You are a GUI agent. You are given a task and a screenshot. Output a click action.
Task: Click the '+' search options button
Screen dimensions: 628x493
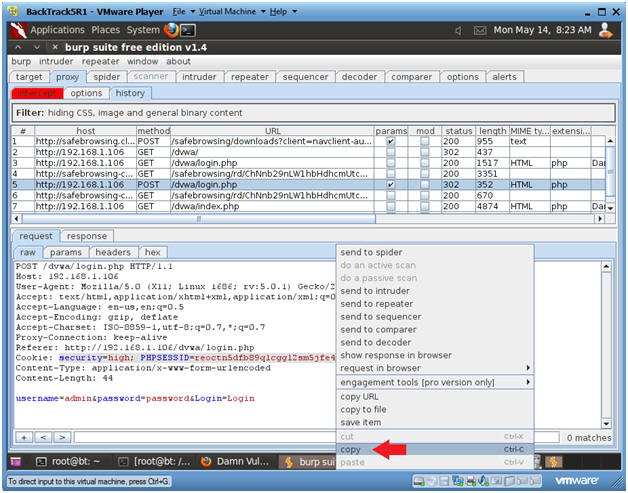(24, 437)
